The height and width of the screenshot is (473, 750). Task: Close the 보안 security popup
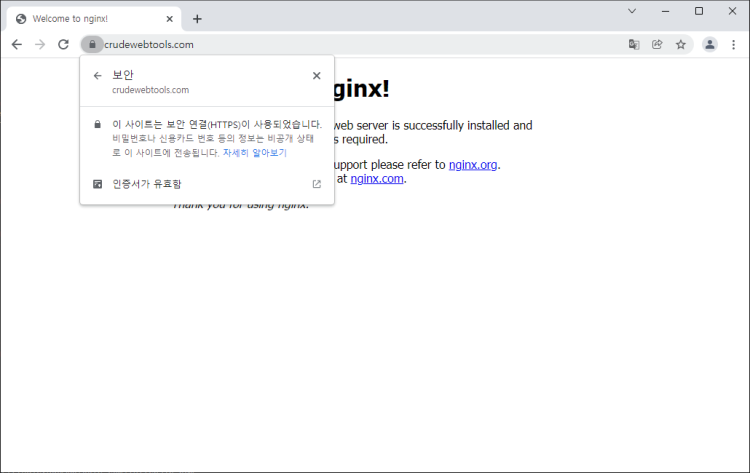click(316, 75)
